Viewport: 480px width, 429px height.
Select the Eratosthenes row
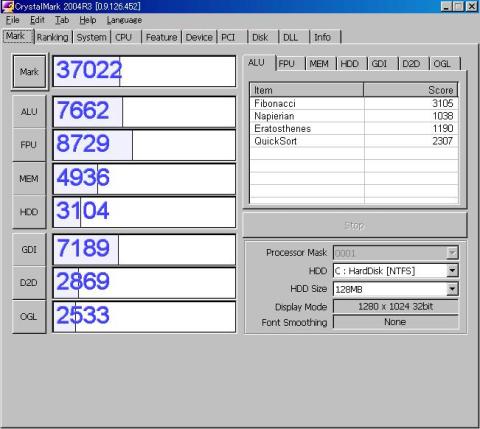[354, 129]
